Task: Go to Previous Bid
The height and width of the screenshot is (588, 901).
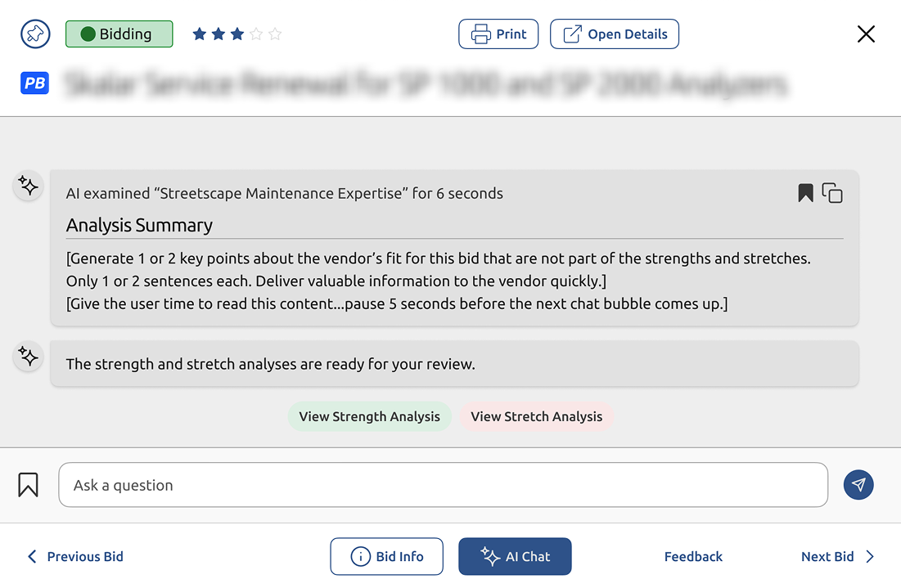Action: click(x=75, y=556)
